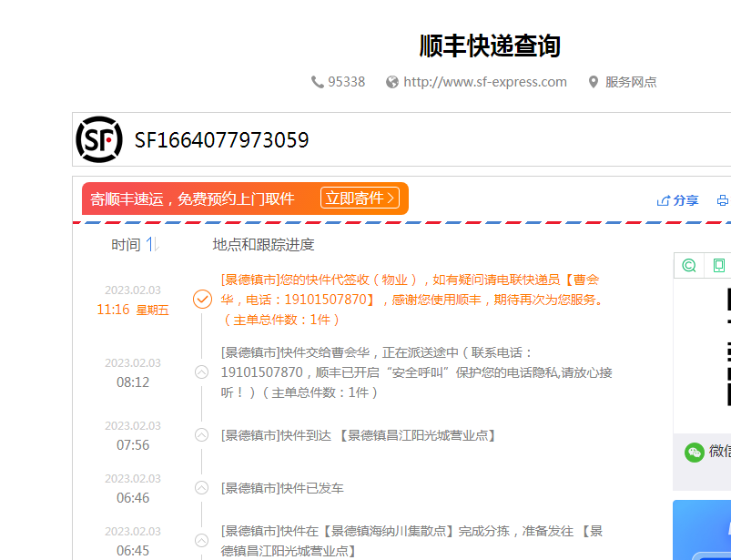
Task: Click the 时间 column header
Action: pos(126,244)
